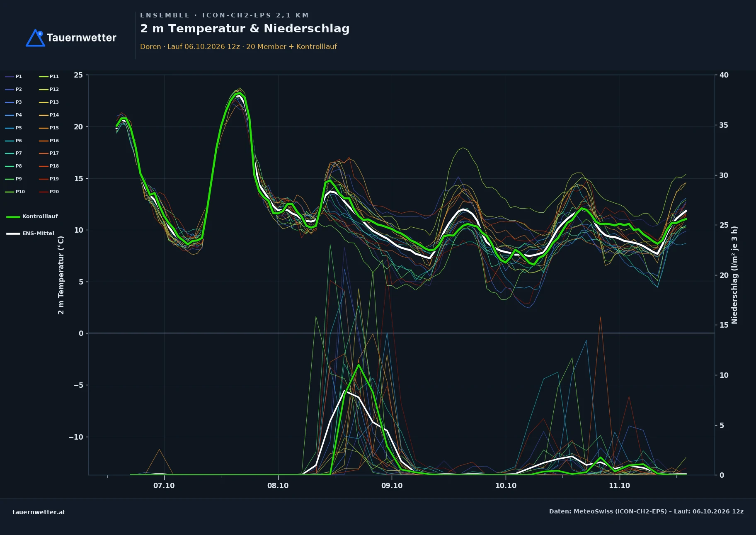This screenshot has height=535, width=756.
Task: Click the P3 legend label
Action: point(14,102)
